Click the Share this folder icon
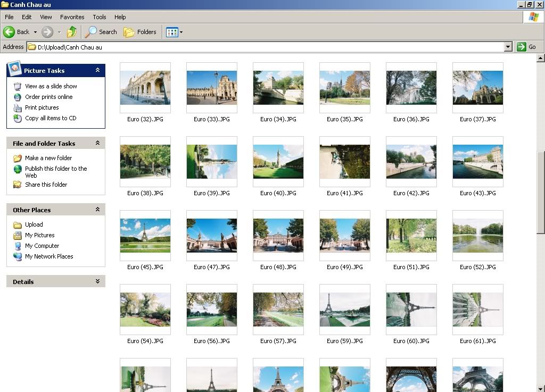Image resolution: width=545 pixels, height=392 pixels. click(18, 185)
